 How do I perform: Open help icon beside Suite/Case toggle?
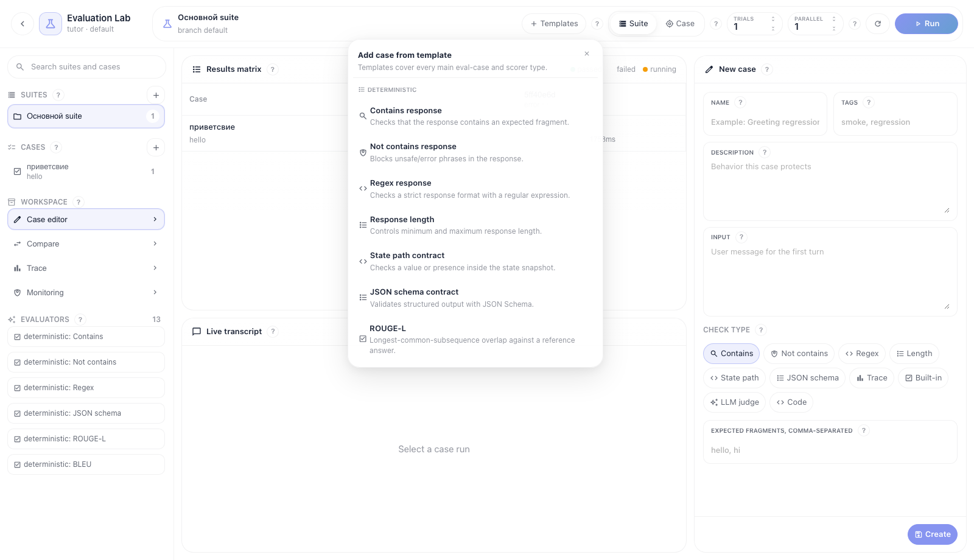point(716,24)
